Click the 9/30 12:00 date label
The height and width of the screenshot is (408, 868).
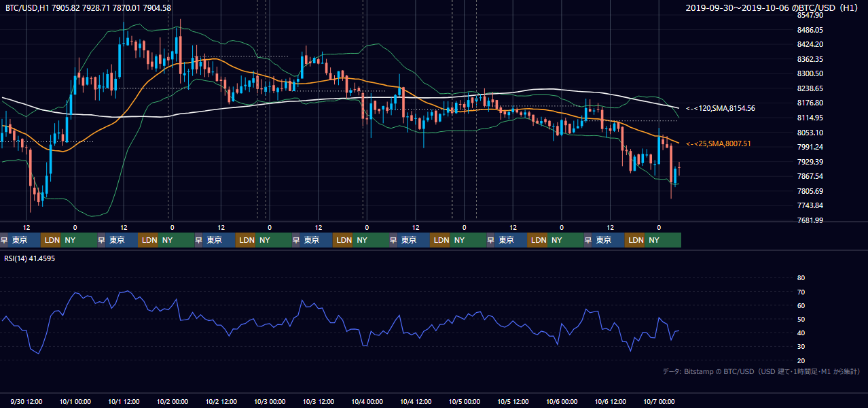pyautogui.click(x=26, y=401)
